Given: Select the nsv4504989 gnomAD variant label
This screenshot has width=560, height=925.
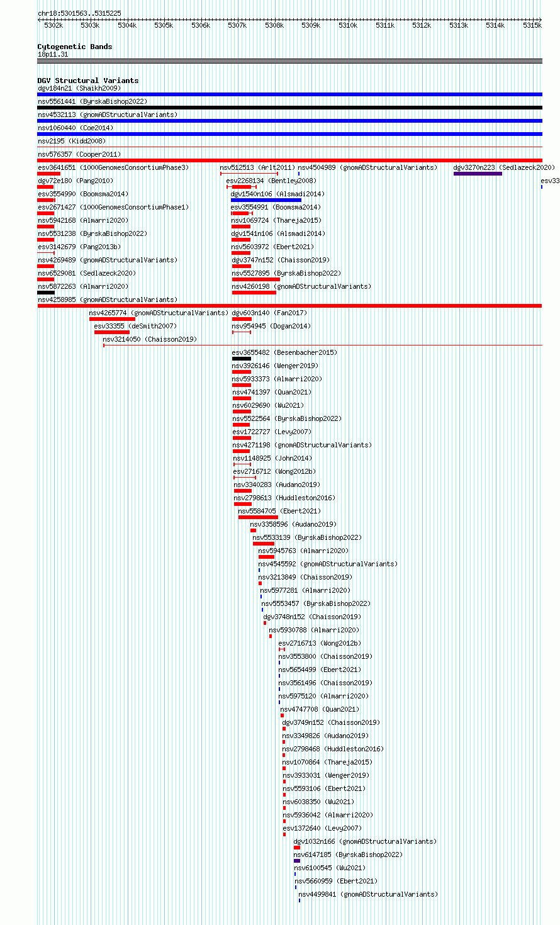Looking at the screenshot, I should [x=367, y=167].
